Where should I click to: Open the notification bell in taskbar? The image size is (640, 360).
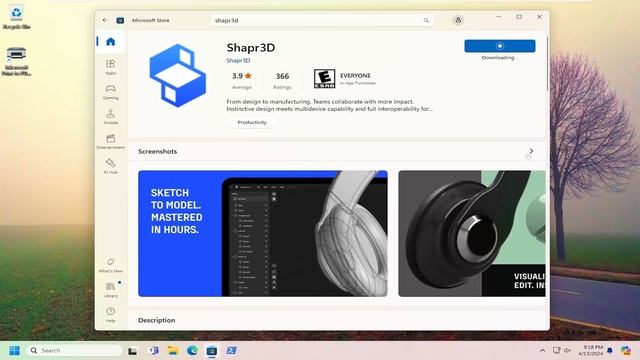coord(610,351)
